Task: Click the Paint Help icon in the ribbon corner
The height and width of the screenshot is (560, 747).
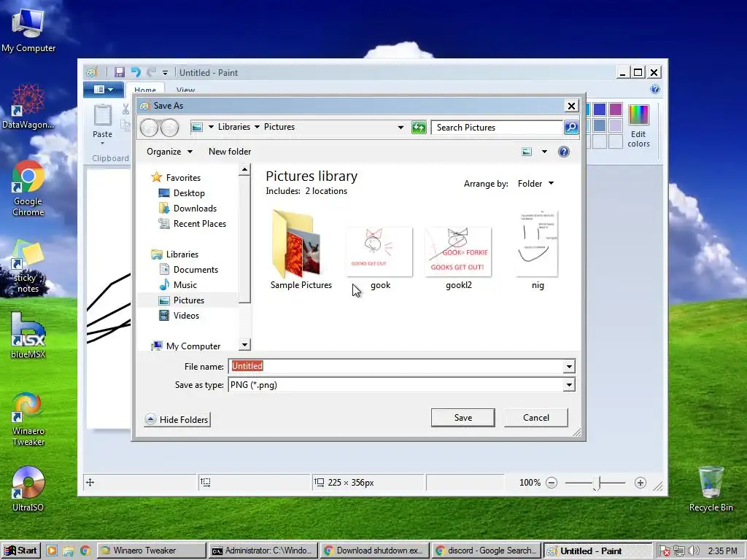Action: (x=655, y=89)
